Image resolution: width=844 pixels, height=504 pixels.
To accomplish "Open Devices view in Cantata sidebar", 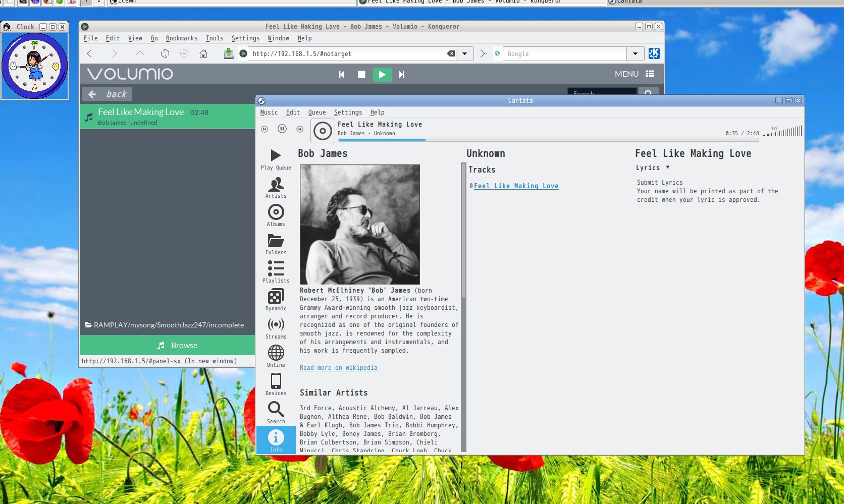I will pyautogui.click(x=276, y=384).
